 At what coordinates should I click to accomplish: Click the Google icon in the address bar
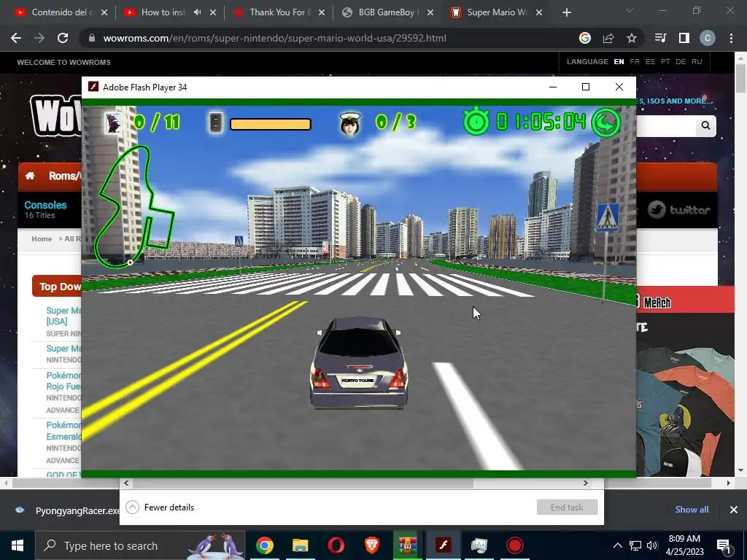[585, 38]
